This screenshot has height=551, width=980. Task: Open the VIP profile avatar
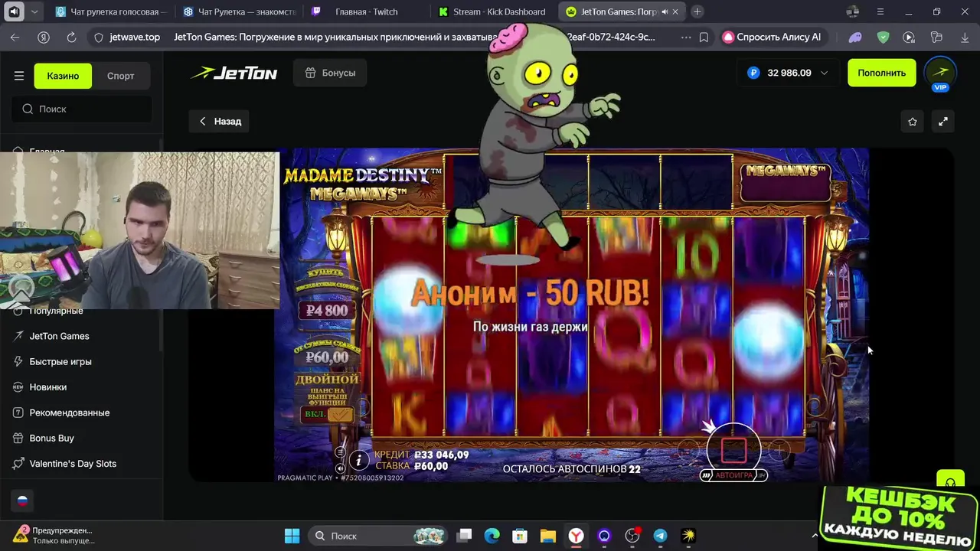[x=940, y=73]
